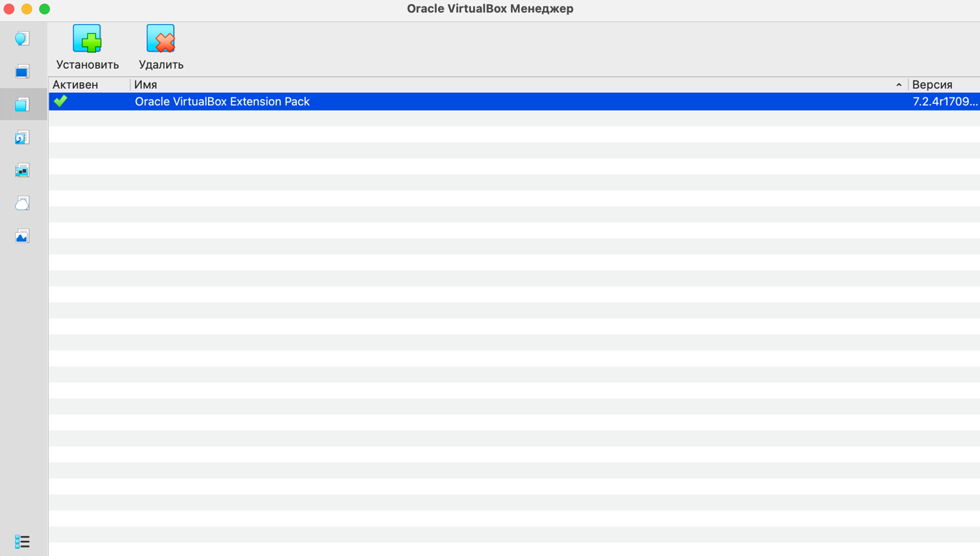Close the VirtualBox Менеджер window
Screen dimensions: 980x556
(x=9, y=9)
